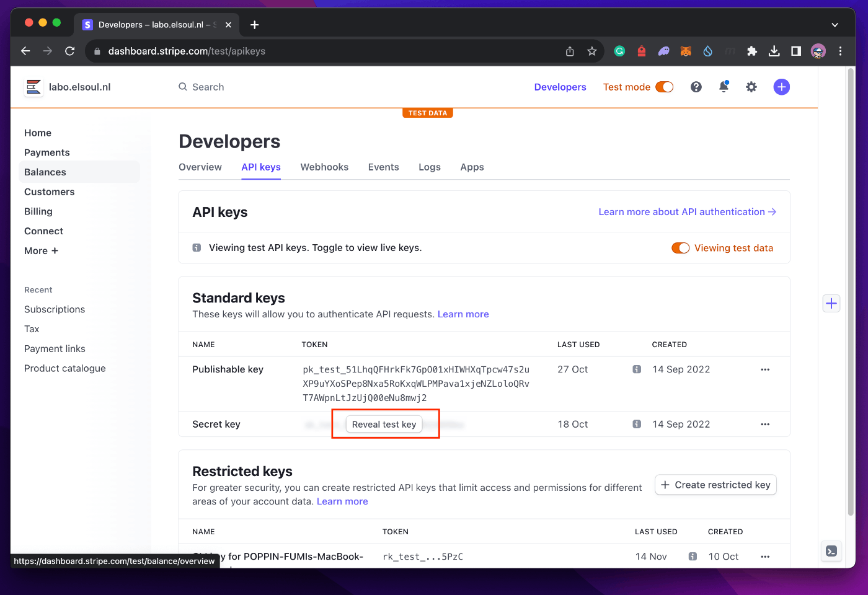This screenshot has height=595, width=868.
Task: Open the overflow menu for the Secret key row
Action: 764,424
